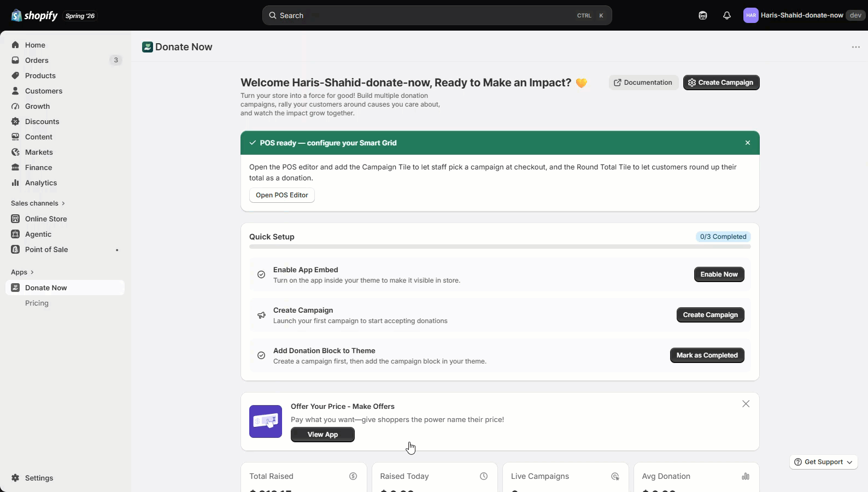The width and height of the screenshot is (868, 492).
Task: Click the Products tag icon
Action: [x=15, y=75]
